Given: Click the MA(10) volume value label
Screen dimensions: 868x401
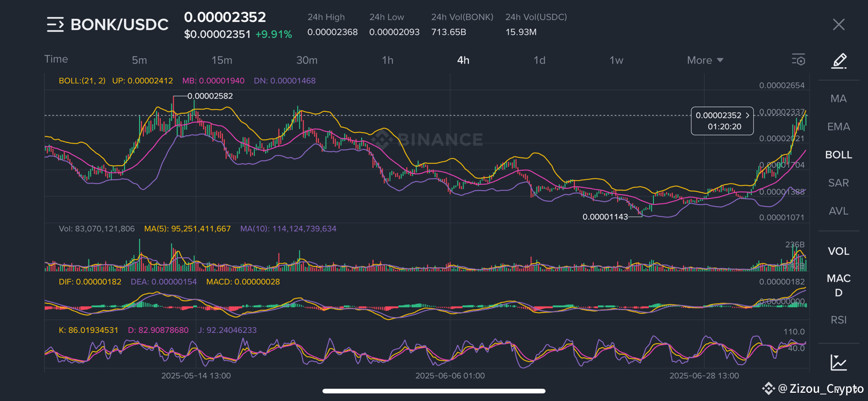Looking at the screenshot, I should coord(288,229).
